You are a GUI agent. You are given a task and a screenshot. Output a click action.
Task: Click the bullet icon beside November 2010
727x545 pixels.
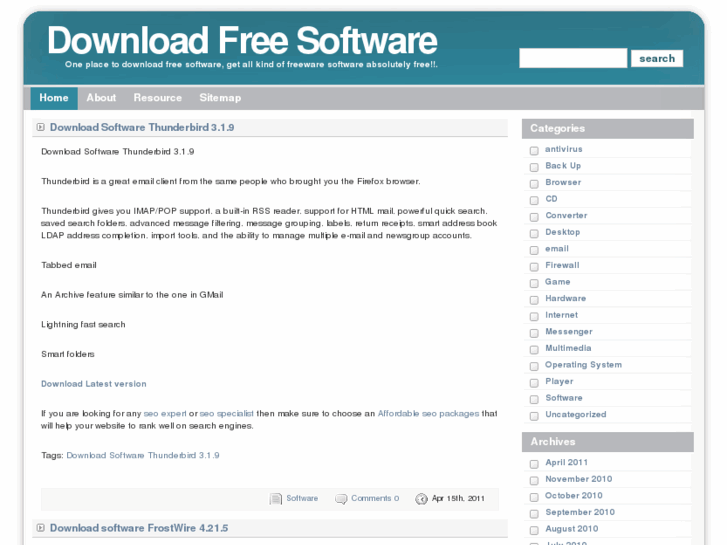point(534,481)
